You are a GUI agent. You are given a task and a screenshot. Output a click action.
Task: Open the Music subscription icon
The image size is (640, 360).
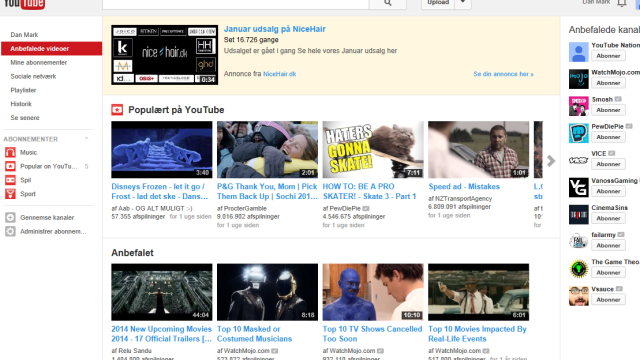coord(10,153)
